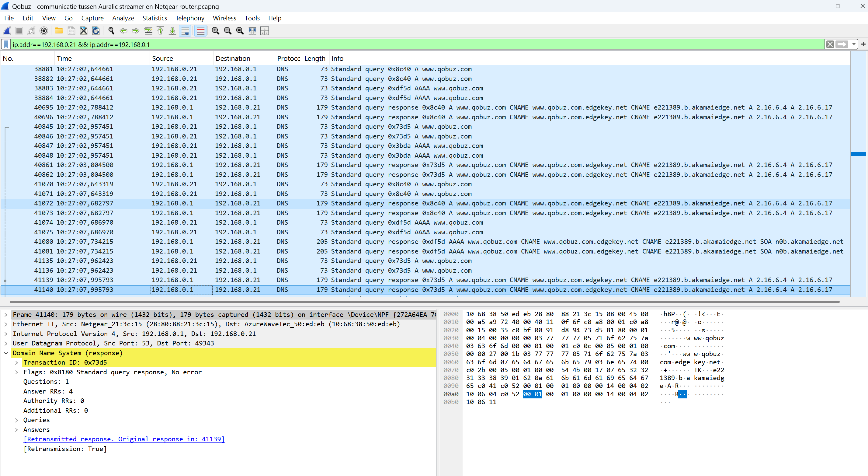Expand Internet Protocol Version 4 section
868x476 pixels.
pos(6,334)
